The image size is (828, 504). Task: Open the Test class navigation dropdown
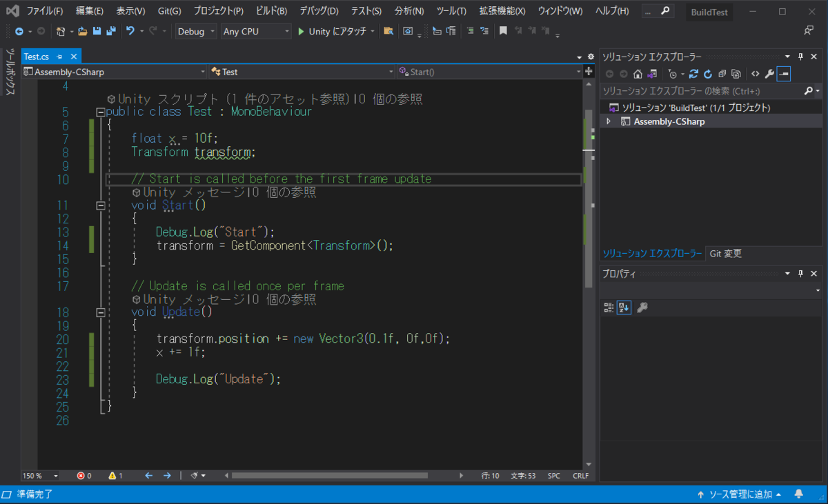click(302, 72)
